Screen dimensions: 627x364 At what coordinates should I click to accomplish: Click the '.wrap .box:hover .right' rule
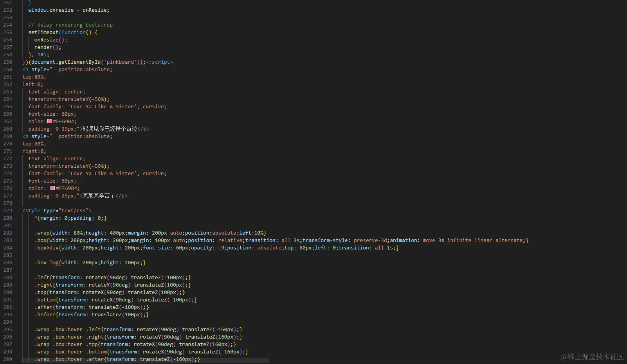[139, 337]
